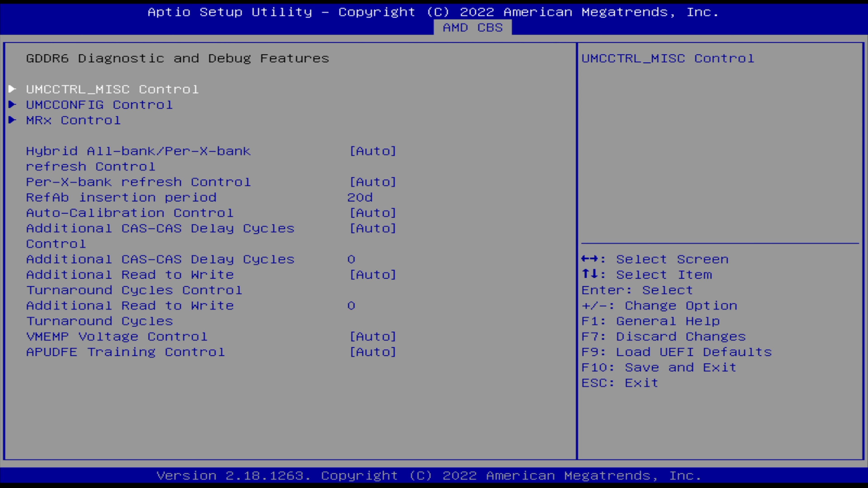This screenshot has width=868, height=488.
Task: Select Per-X-bank refresh Control setting
Action: coord(139,182)
